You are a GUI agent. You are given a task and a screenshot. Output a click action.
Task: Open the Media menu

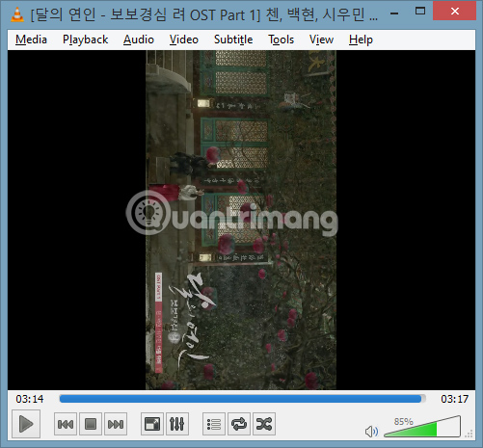pos(31,40)
